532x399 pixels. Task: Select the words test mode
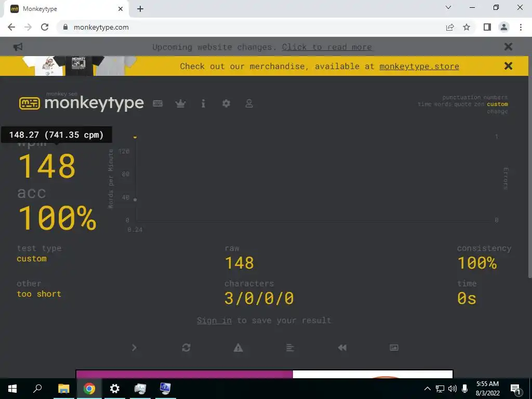point(443,104)
